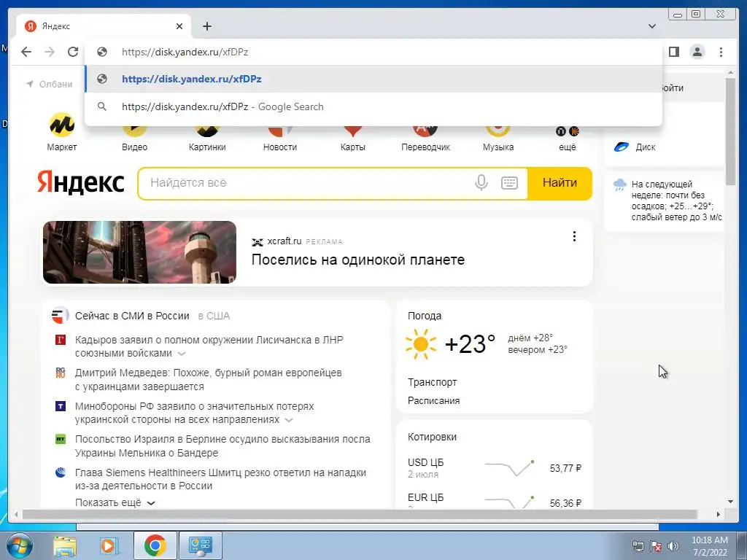747x560 pixels.
Task: Open the Siemens Healthineers news headline
Action: coord(220,479)
